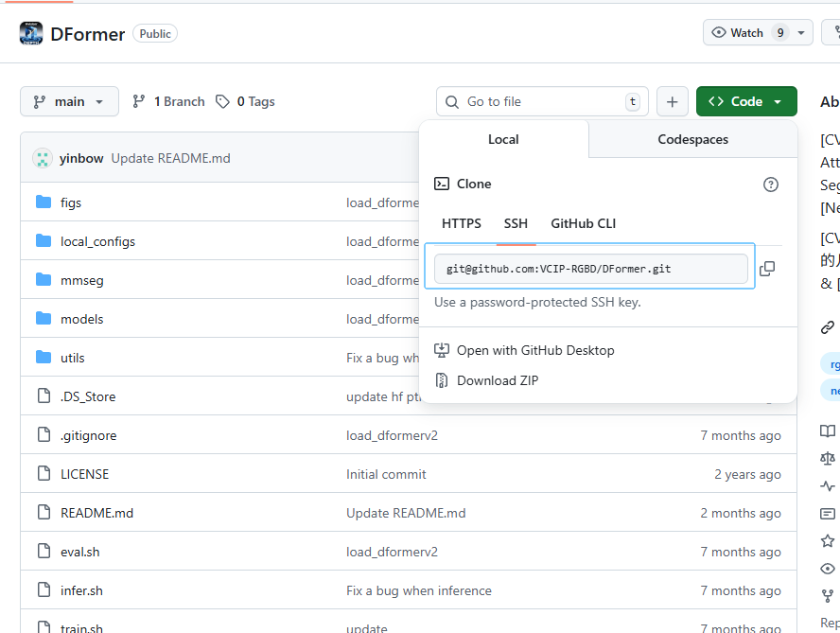Select the SSH clone URL text field
This screenshot has width=840, height=633.
click(x=591, y=269)
